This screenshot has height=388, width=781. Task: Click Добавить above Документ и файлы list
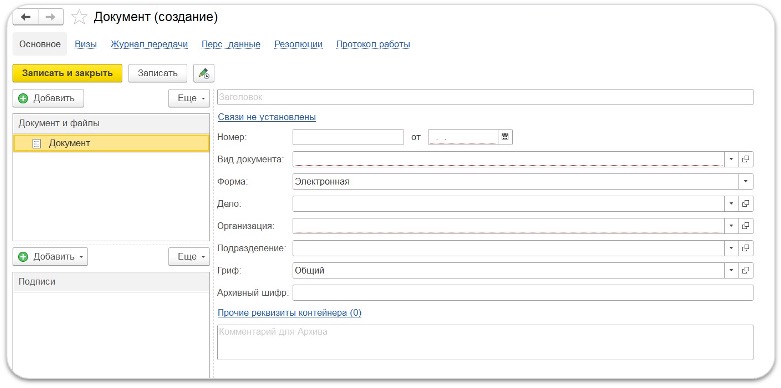[48, 99]
